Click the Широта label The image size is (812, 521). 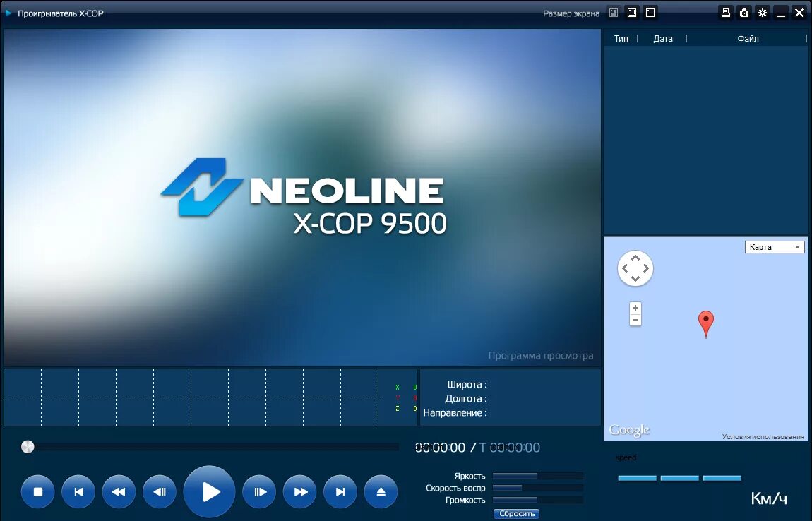point(467,384)
